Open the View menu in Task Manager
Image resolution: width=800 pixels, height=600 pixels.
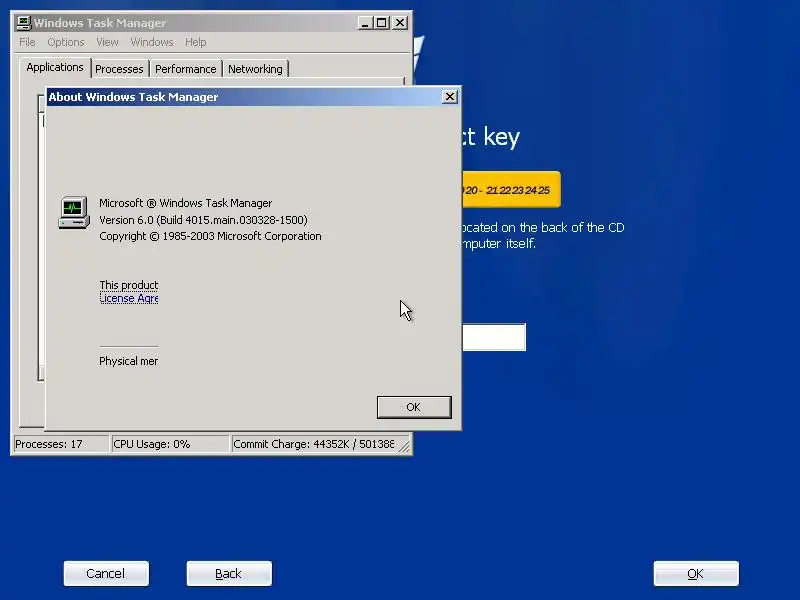click(x=107, y=42)
